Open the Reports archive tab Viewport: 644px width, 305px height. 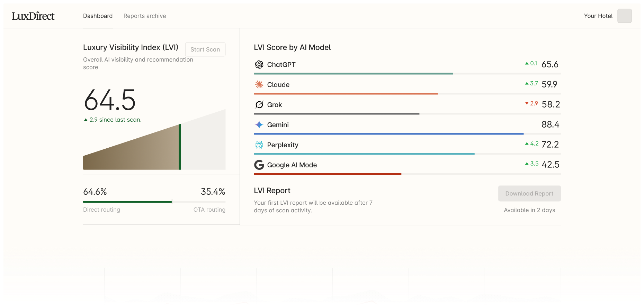[x=145, y=16]
